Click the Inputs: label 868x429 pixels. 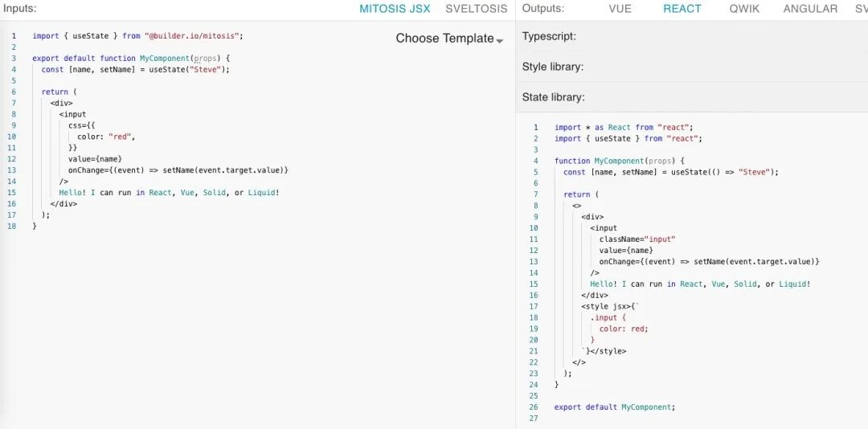click(x=20, y=8)
